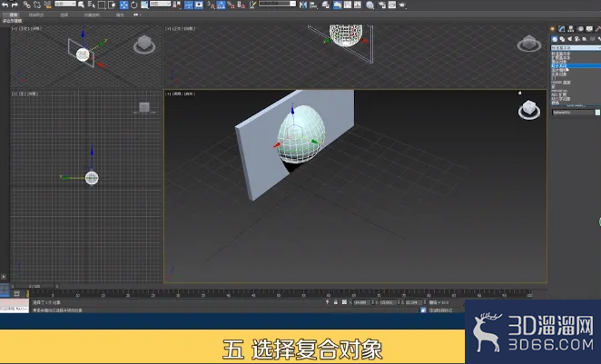Click the Undo arrow icon
This screenshot has height=364, width=601.
pos(5,5)
